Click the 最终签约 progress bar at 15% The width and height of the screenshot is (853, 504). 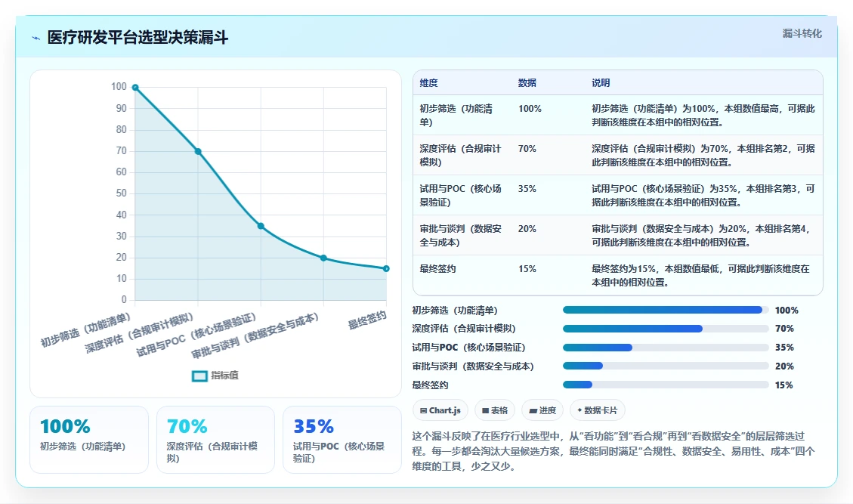tap(666, 385)
